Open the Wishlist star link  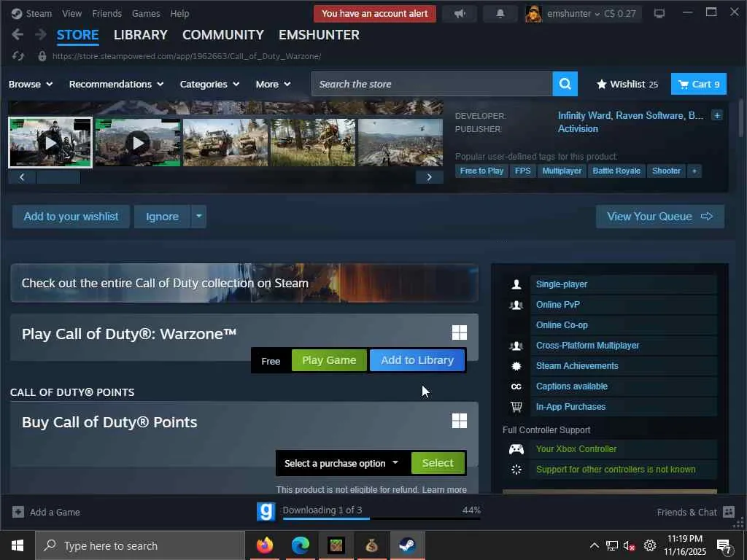(627, 85)
